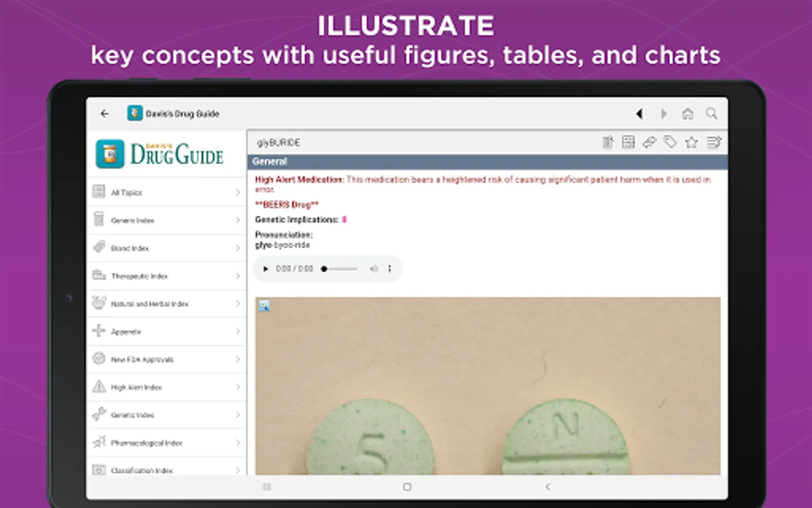The height and width of the screenshot is (508, 812).
Task: Expand Brand Index chevron
Action: [237, 248]
